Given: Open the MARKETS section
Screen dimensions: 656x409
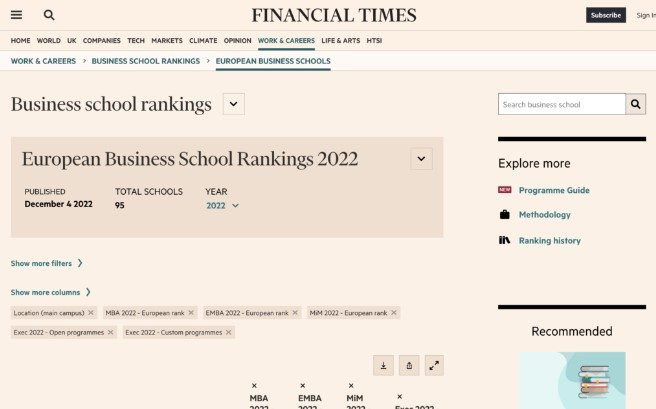Looking at the screenshot, I should click(167, 41).
